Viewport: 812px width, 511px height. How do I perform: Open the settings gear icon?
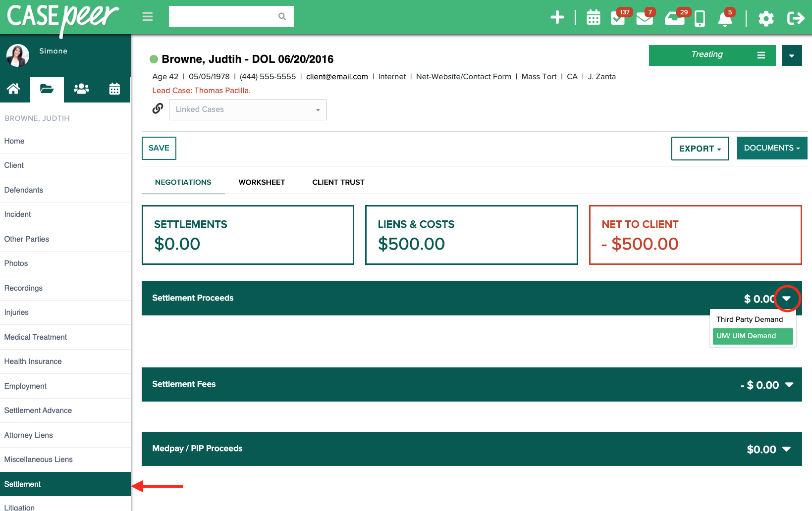click(765, 18)
